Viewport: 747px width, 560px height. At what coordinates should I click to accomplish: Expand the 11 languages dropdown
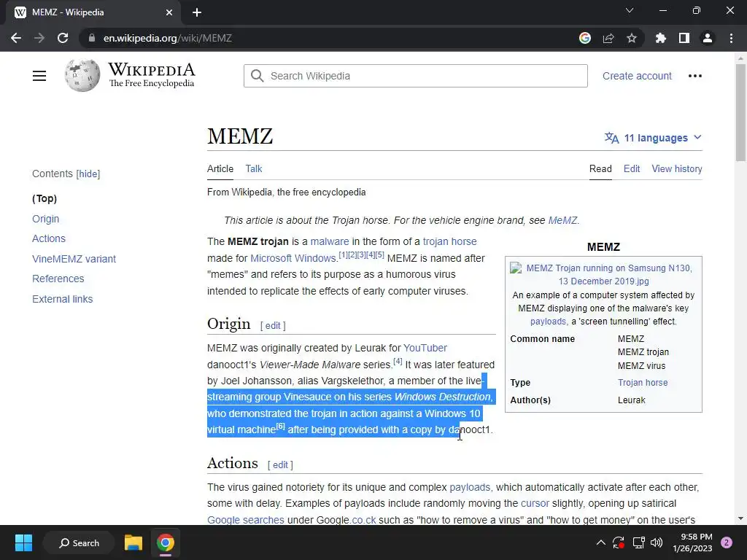(x=653, y=138)
